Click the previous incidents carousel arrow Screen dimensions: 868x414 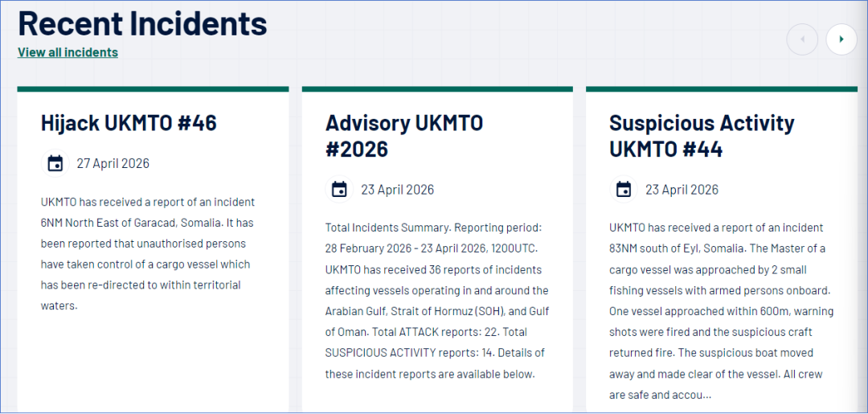tap(802, 39)
